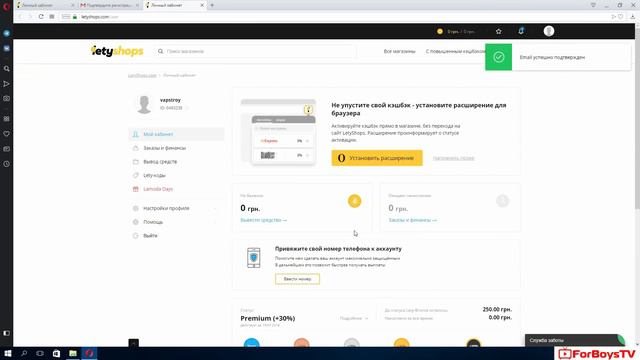
Task: Click Opera icon on Windows taskbar
Action: pyautogui.click(x=89, y=353)
